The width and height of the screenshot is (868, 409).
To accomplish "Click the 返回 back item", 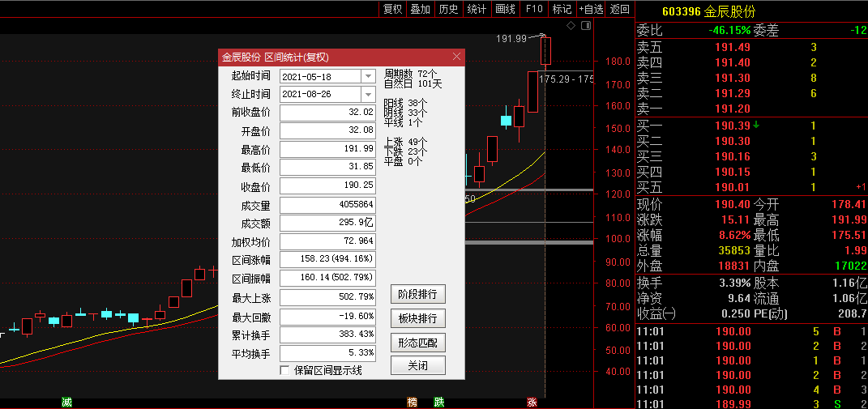I will tap(620, 9).
